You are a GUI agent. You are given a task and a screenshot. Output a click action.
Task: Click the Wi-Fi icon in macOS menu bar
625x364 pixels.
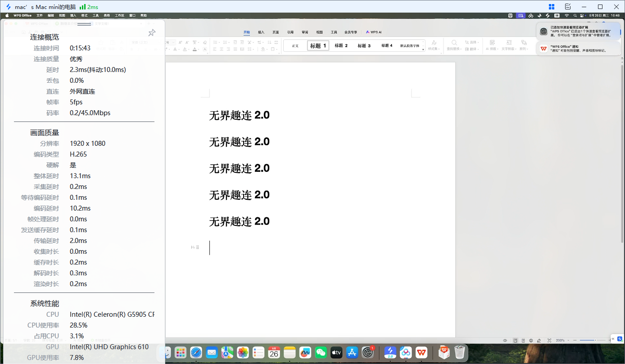[x=567, y=15]
